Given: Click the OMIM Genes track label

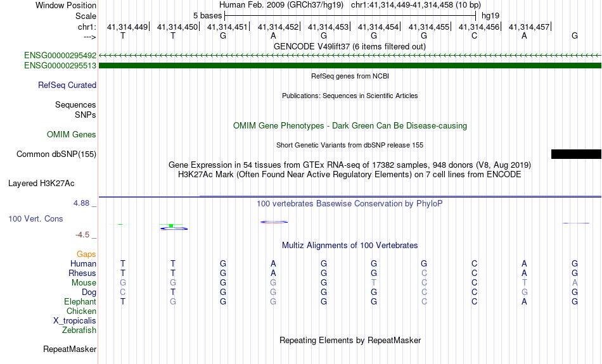Looking at the screenshot, I should click(x=72, y=135).
